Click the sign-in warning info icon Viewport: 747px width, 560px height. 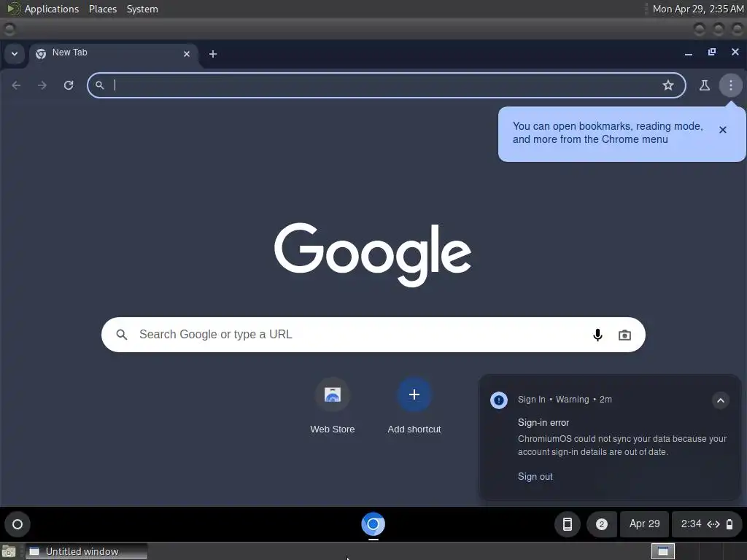(499, 400)
